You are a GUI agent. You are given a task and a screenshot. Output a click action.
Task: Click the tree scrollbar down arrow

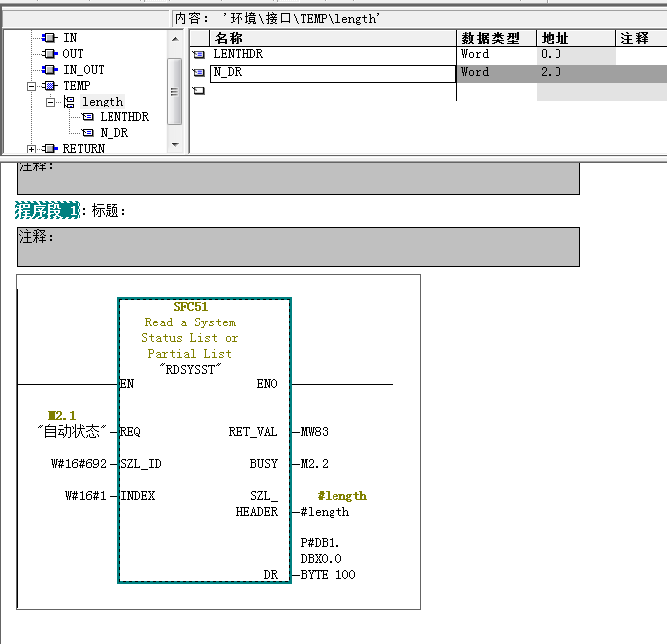coord(175,145)
